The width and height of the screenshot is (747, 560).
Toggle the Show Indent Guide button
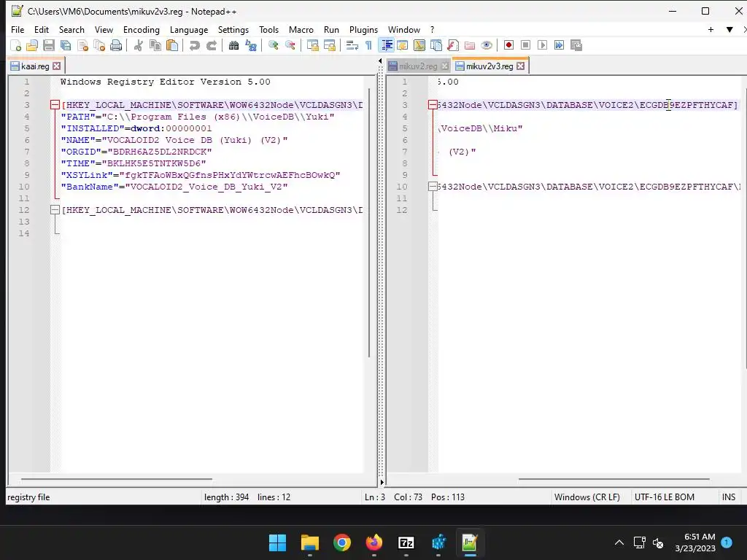pos(387,45)
